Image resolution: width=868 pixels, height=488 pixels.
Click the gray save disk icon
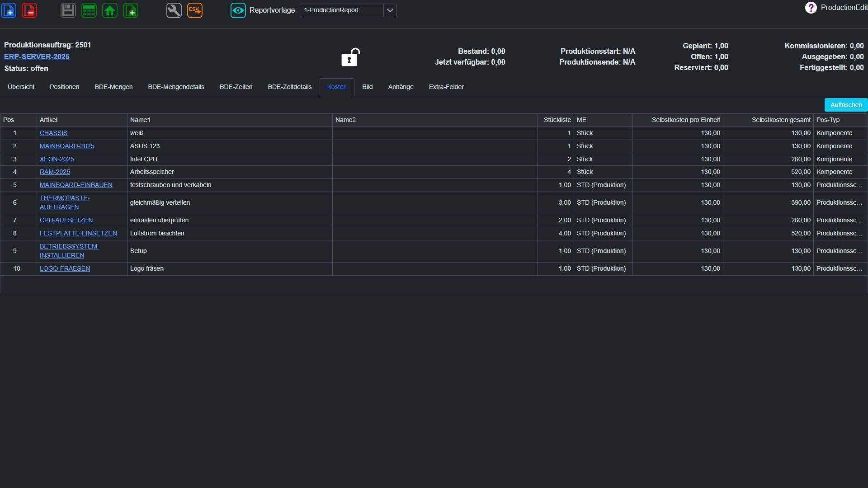[68, 10]
